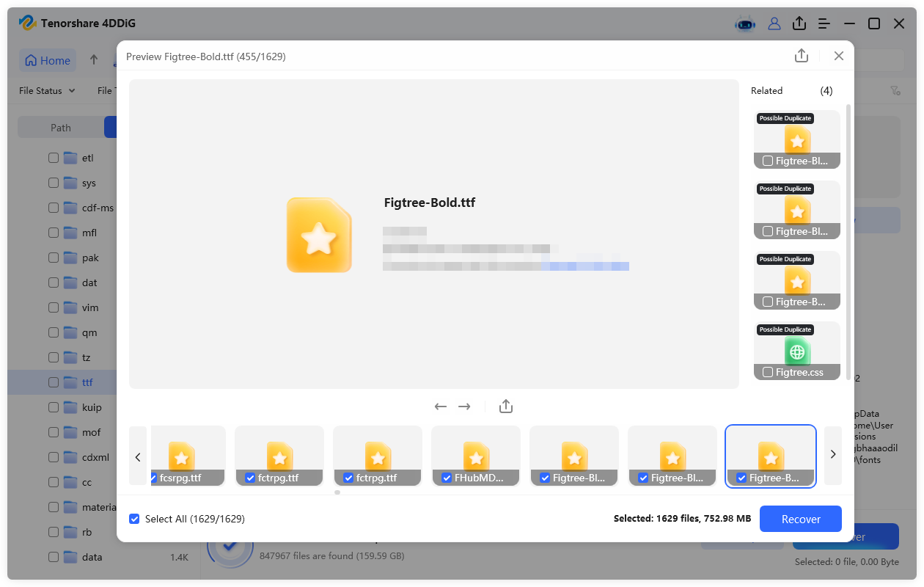Viewport: 924px width, 587px height.
Task: Check the kuip folder checkbox
Action: click(54, 407)
